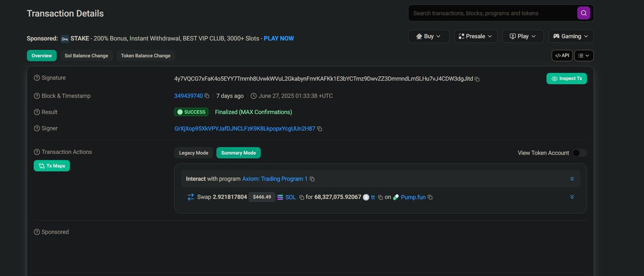Click the SUCCESS status badge

(x=191, y=112)
